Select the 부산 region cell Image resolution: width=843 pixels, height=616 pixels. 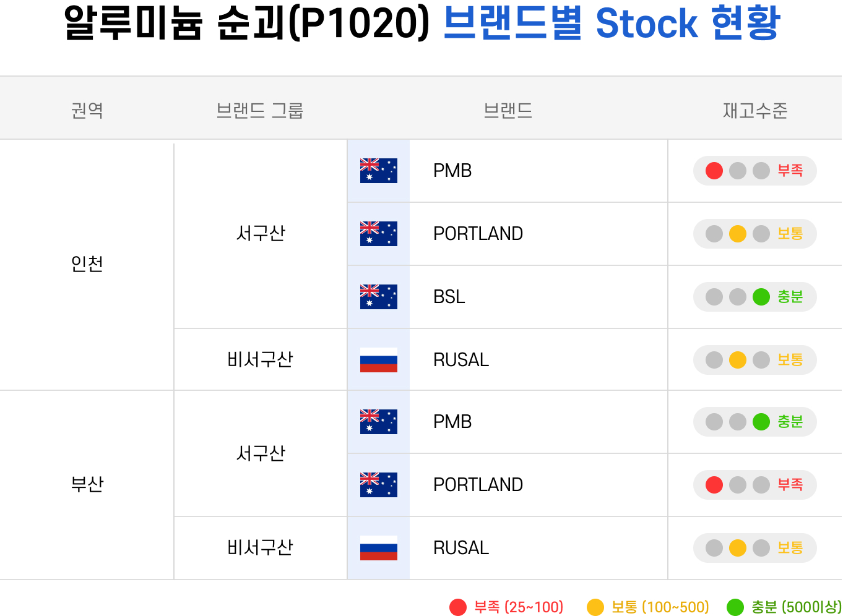[87, 484]
